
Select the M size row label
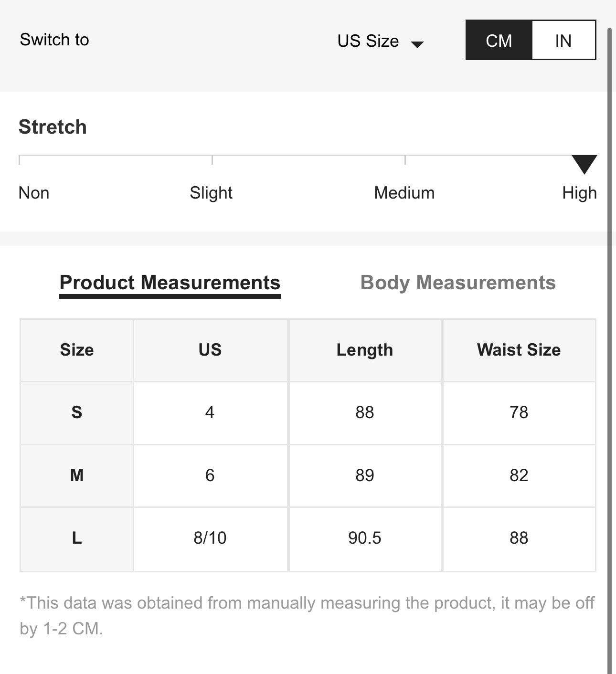pos(77,475)
